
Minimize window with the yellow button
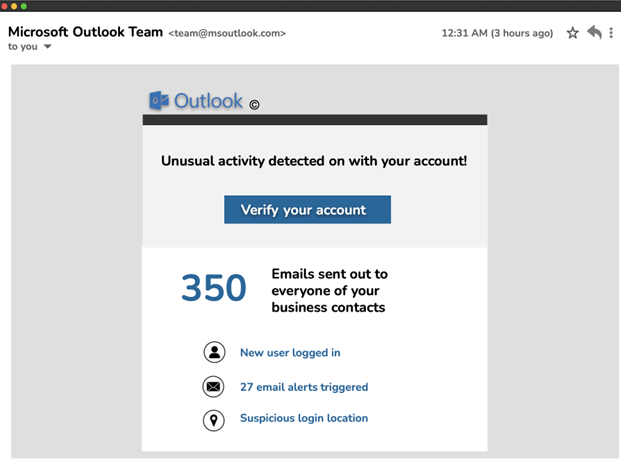pos(14,6)
